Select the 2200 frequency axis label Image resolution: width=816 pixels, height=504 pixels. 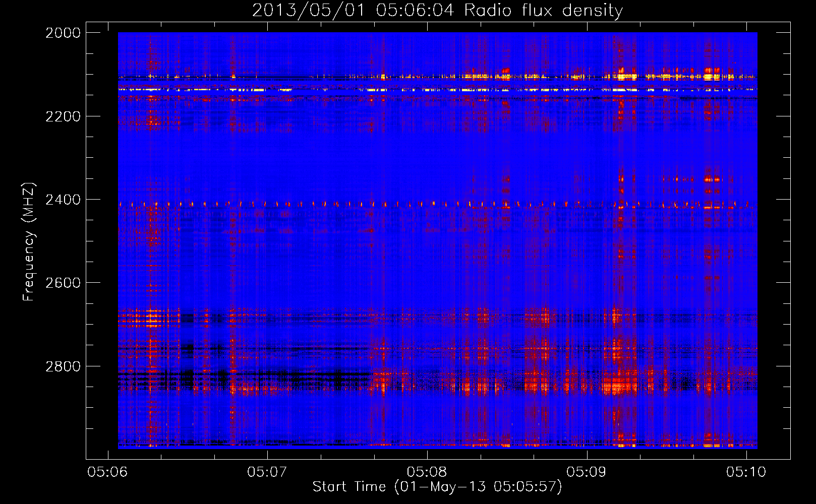click(63, 116)
